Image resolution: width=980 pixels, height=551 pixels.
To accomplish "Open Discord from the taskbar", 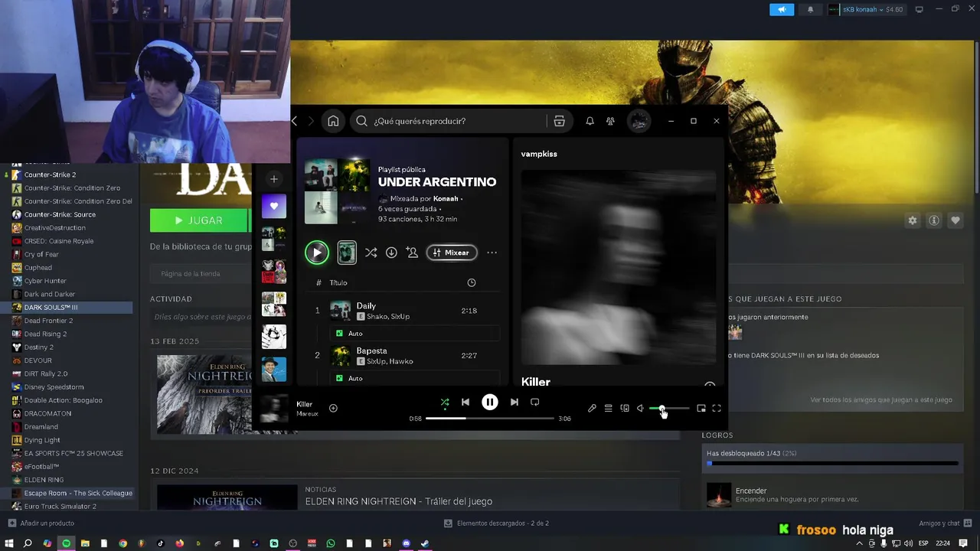I will tap(407, 543).
